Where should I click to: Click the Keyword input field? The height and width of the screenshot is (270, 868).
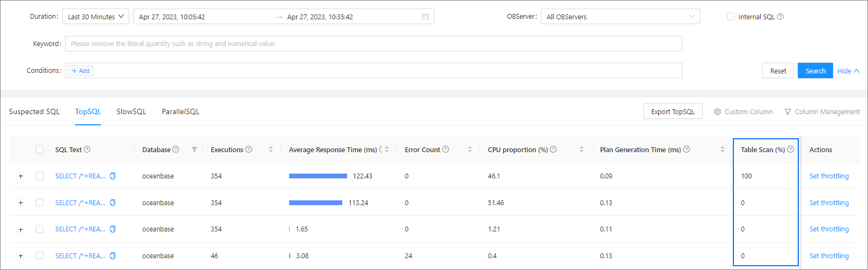[373, 43]
